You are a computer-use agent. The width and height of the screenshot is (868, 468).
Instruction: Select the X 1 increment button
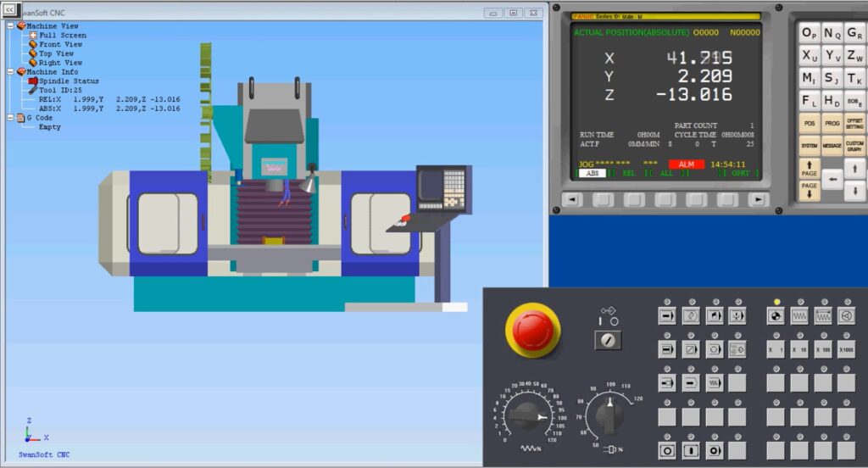click(x=775, y=349)
